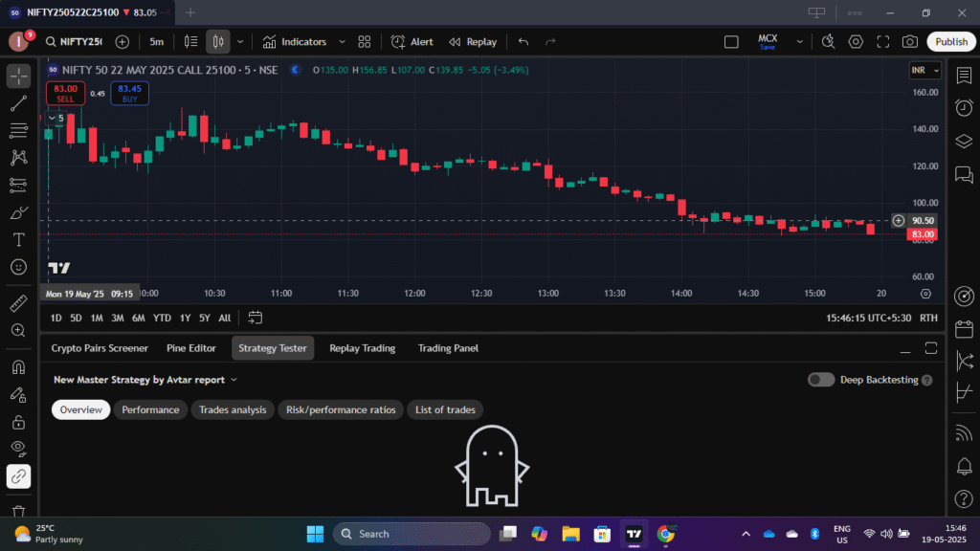
Task: Undo the last chart action
Action: coord(523,42)
